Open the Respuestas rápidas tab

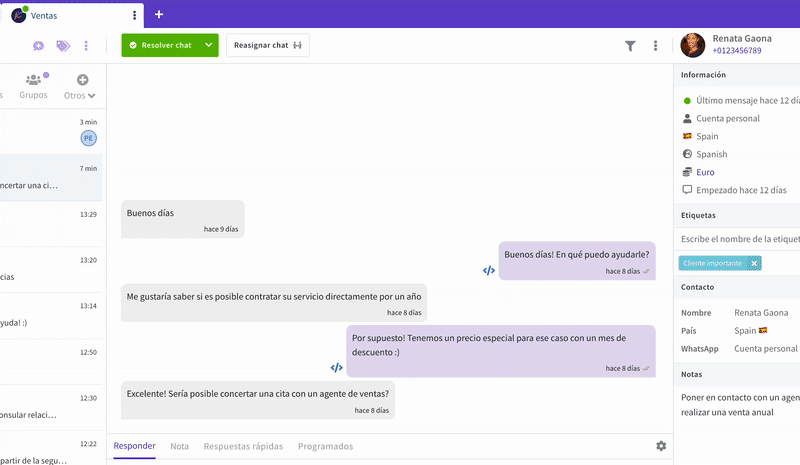click(x=243, y=446)
